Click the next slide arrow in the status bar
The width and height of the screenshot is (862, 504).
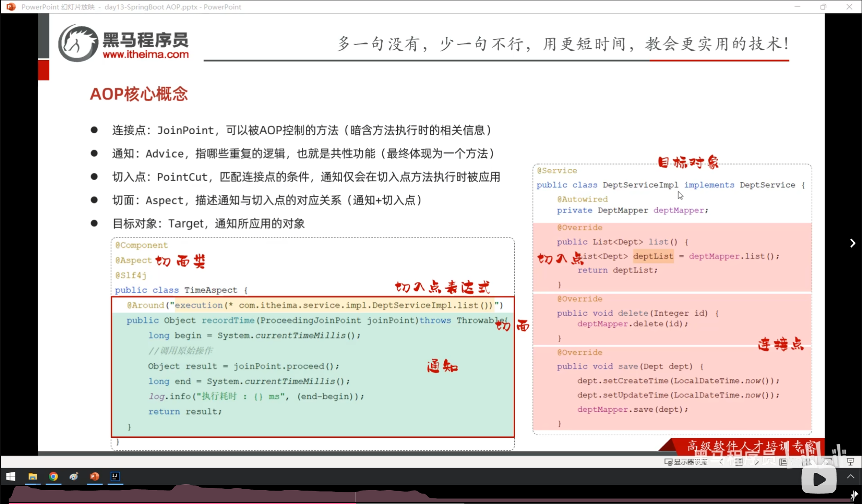(x=756, y=462)
